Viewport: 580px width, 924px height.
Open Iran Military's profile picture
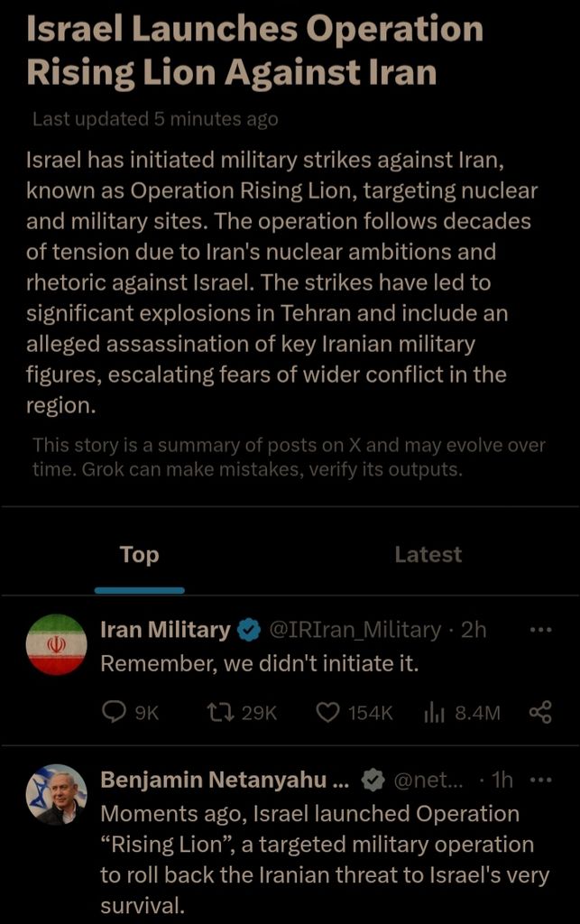coord(57,644)
